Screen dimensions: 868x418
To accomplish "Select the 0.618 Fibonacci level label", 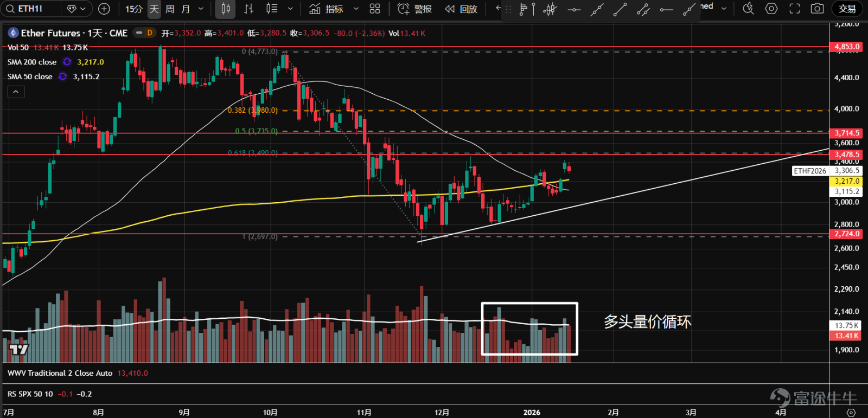I will pyautogui.click(x=252, y=153).
